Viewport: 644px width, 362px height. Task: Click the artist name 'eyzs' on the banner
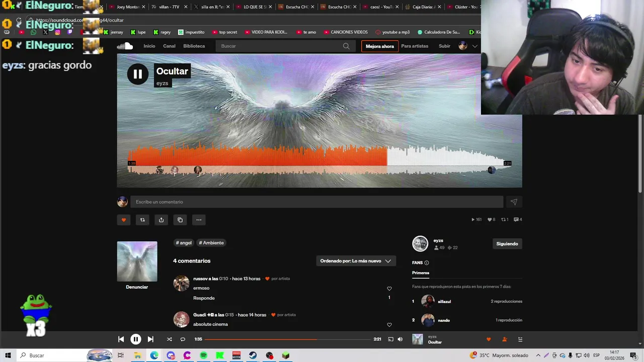[162, 83]
